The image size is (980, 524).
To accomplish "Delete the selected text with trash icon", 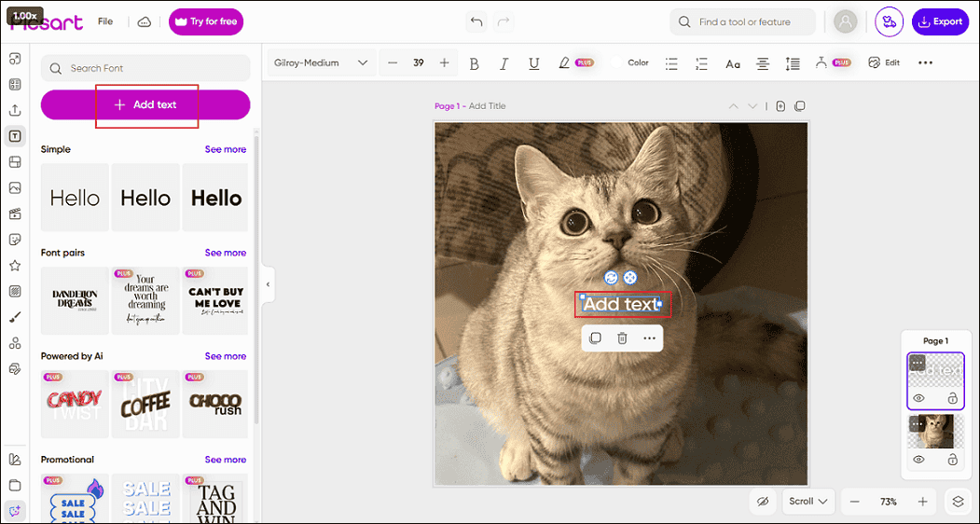I will [622, 338].
